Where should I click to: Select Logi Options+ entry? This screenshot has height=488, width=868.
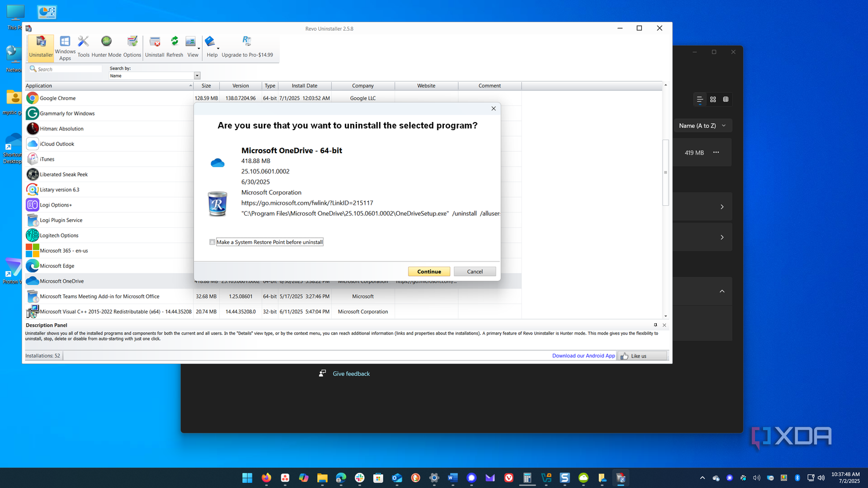(109, 205)
